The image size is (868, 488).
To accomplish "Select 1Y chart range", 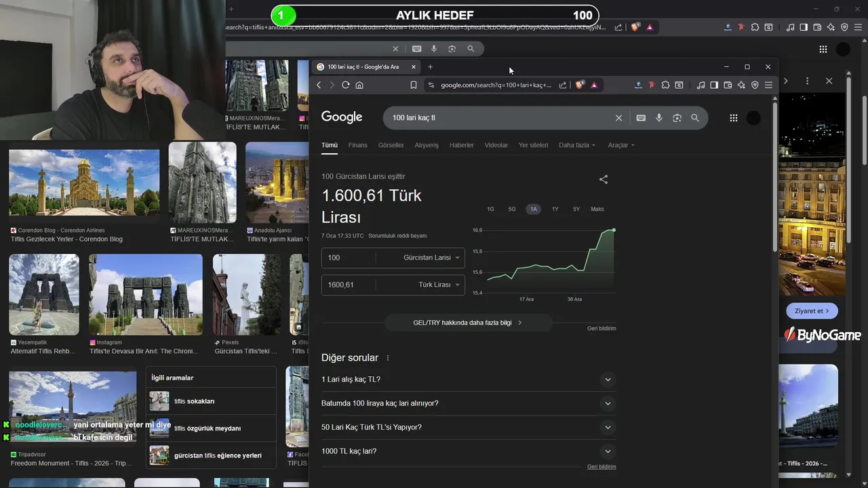I will tap(555, 209).
